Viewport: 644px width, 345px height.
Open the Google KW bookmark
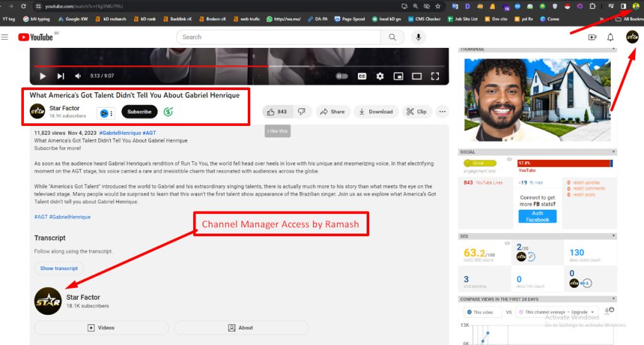click(73, 19)
